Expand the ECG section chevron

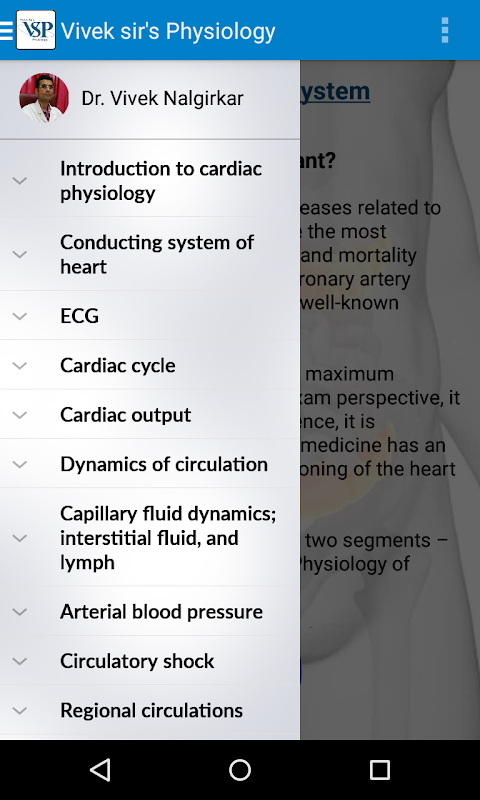[19, 316]
